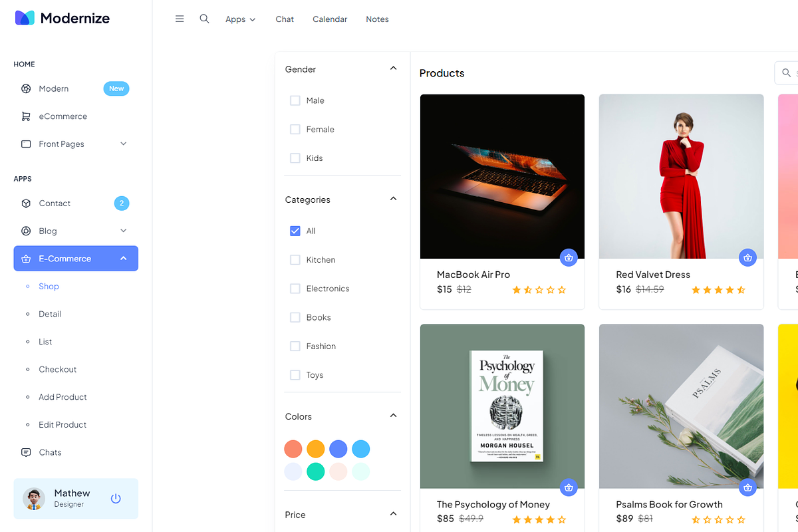Viewport: 798px width, 532px height.
Task: Expand the Front Pages sidebar chevron
Action: click(x=123, y=144)
